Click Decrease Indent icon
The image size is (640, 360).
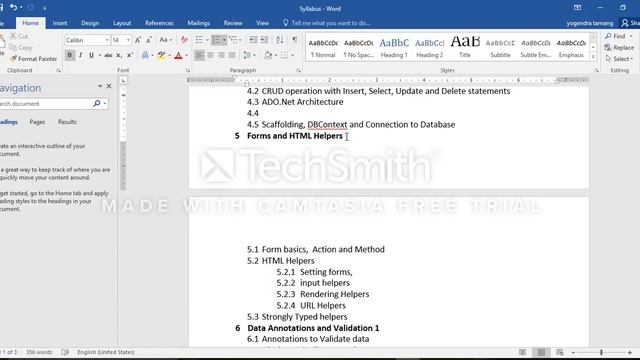click(253, 40)
